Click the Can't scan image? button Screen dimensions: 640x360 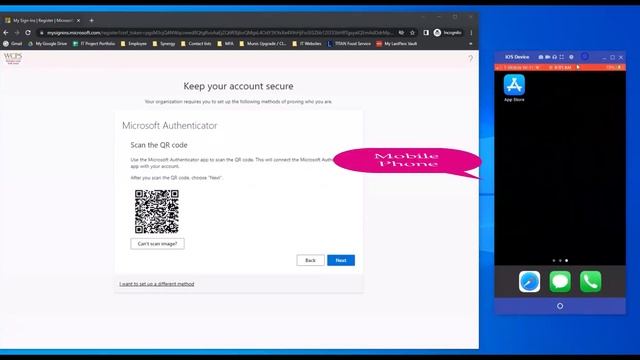pyautogui.click(x=158, y=244)
